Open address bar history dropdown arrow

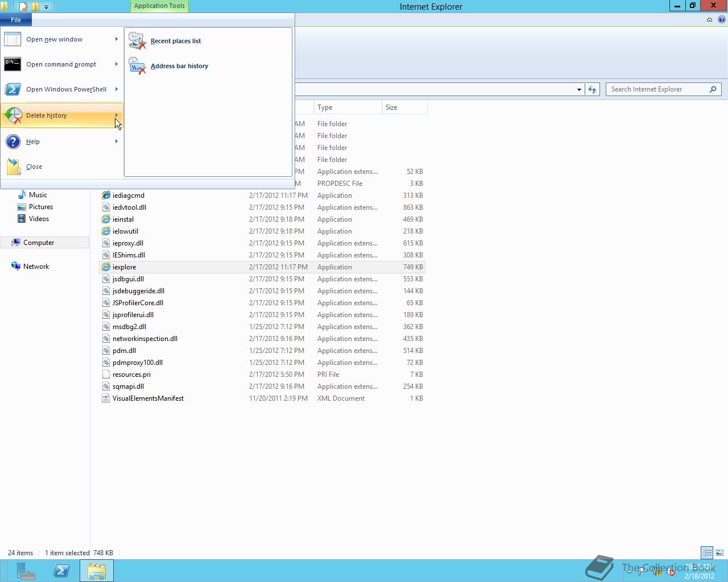(579, 89)
